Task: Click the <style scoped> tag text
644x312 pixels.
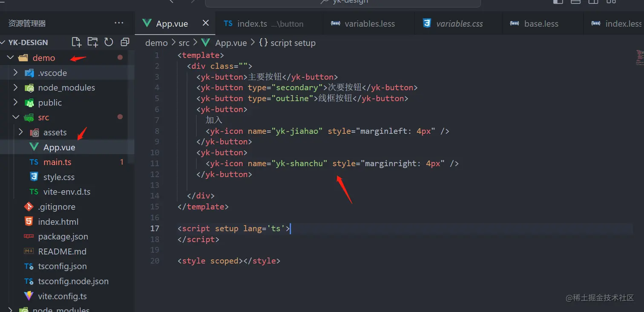Action: (x=210, y=260)
